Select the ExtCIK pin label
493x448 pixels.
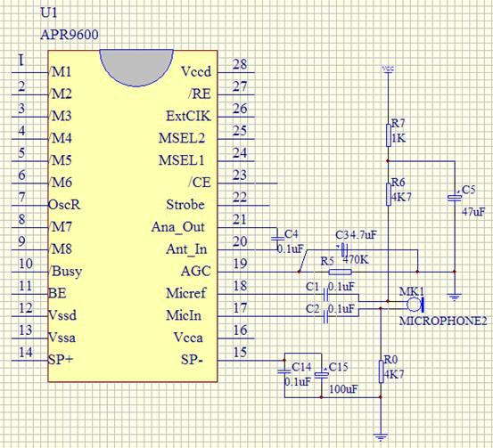coord(188,116)
